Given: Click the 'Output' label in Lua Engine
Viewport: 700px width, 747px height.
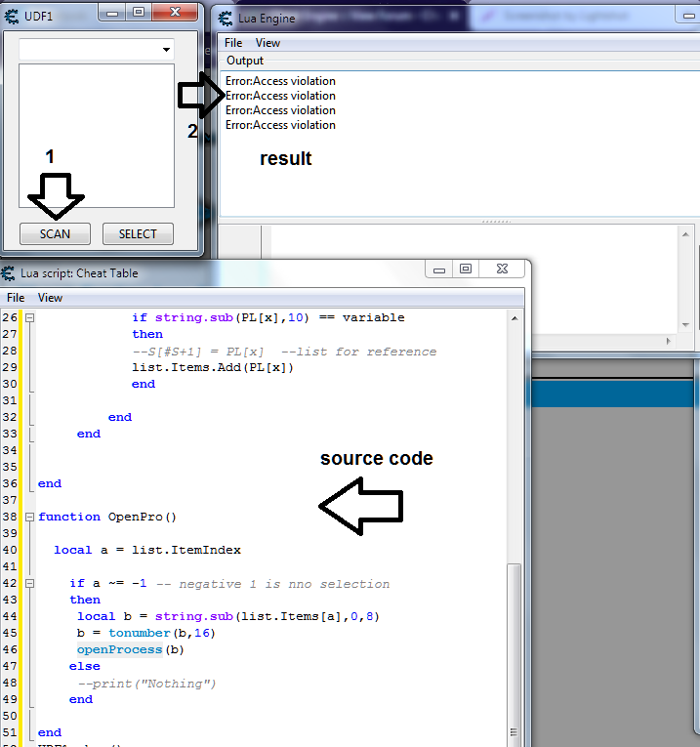Looking at the screenshot, I should click(245, 61).
